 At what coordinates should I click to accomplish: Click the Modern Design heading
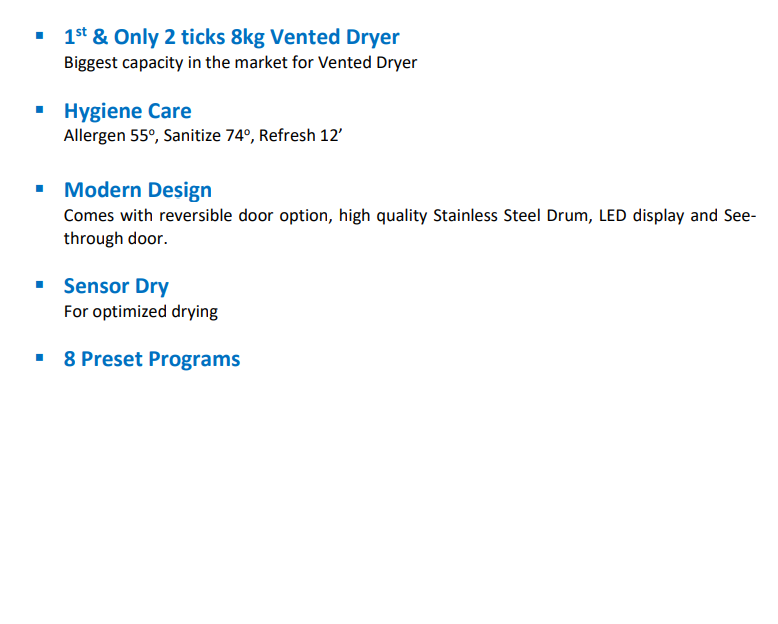[x=138, y=190]
